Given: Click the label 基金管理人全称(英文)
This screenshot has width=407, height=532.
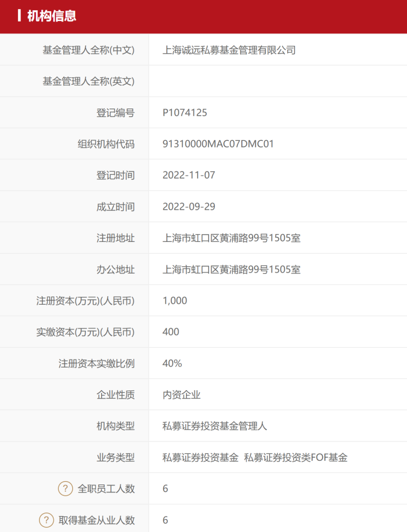Looking at the screenshot, I should pyautogui.click(x=89, y=81).
